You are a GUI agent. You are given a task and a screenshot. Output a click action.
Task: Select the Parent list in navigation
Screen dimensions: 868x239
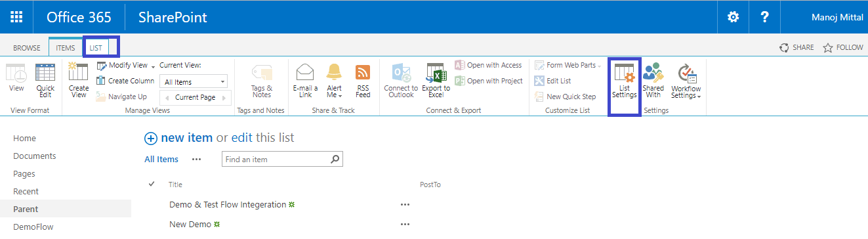point(26,209)
